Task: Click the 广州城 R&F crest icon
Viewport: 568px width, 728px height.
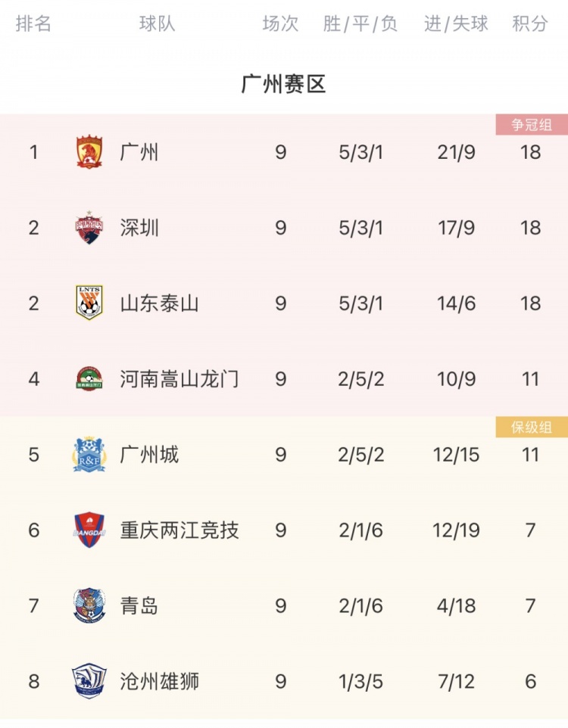Action: tap(89, 454)
